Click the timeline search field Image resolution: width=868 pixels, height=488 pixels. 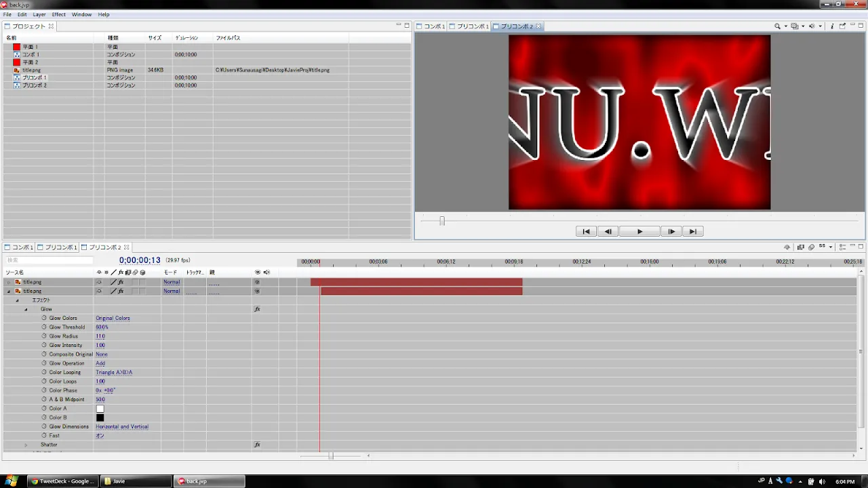click(49, 260)
